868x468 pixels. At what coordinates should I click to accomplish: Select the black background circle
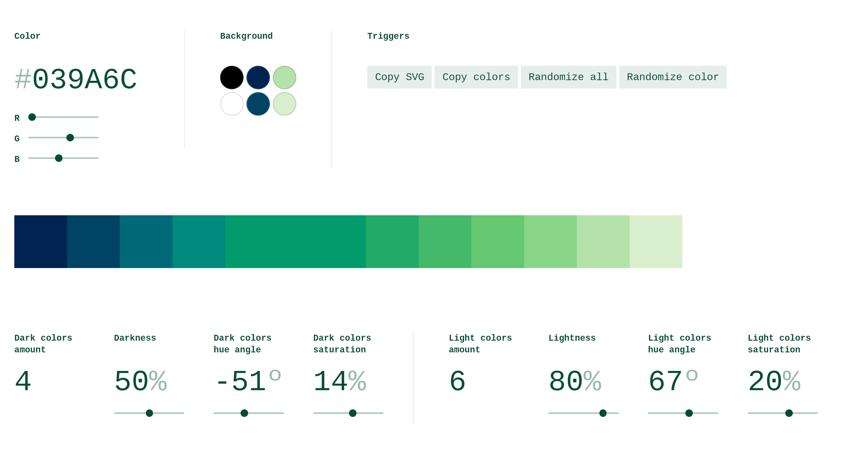coord(232,78)
